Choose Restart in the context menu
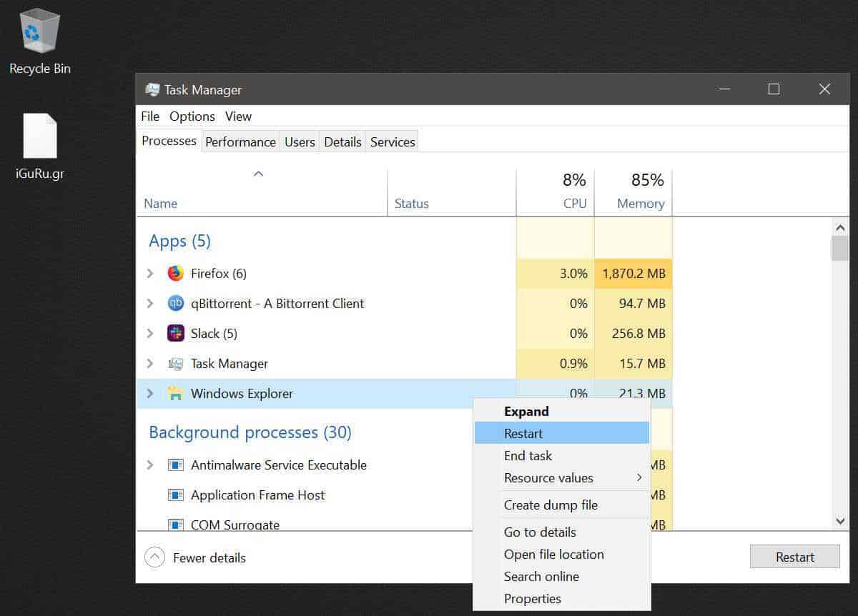 pyautogui.click(x=562, y=433)
